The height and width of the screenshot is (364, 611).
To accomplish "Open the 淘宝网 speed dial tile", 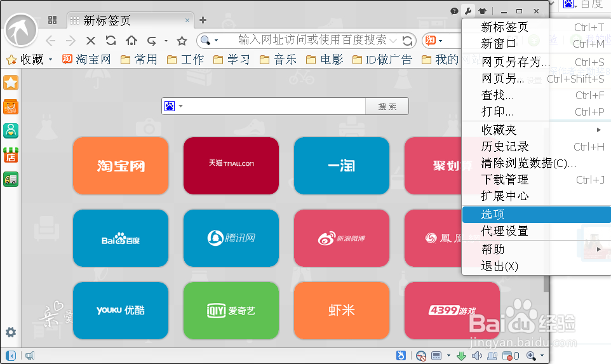I will [121, 166].
